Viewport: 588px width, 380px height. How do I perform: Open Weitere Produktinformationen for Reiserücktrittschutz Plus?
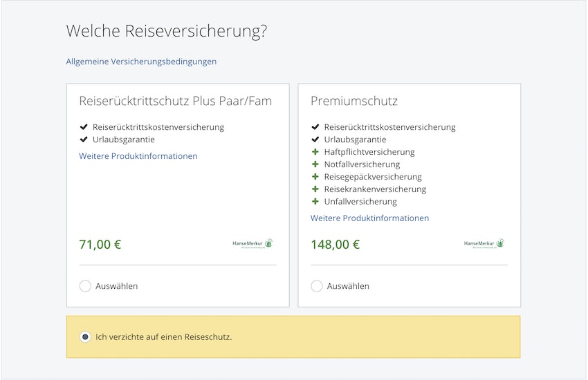[138, 156]
